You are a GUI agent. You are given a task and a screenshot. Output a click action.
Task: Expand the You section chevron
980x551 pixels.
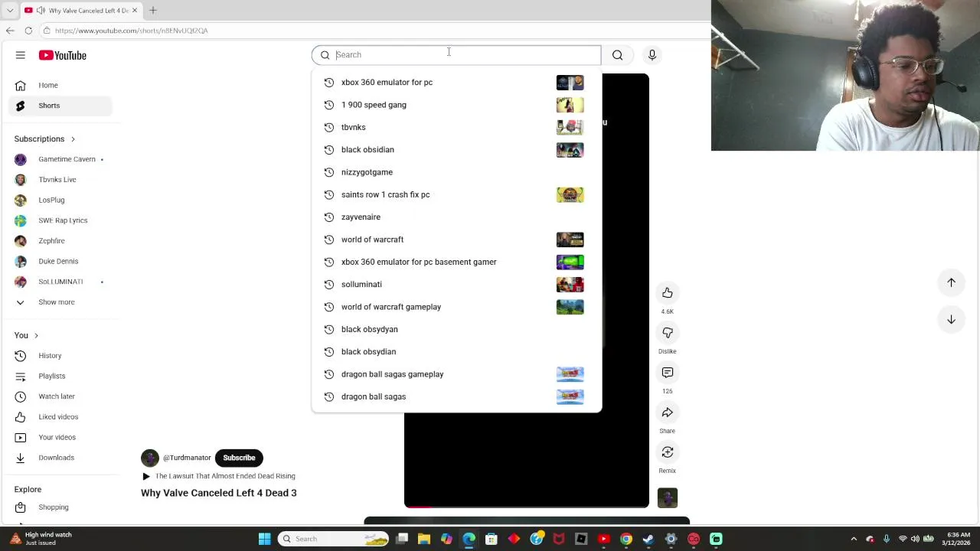coord(36,335)
